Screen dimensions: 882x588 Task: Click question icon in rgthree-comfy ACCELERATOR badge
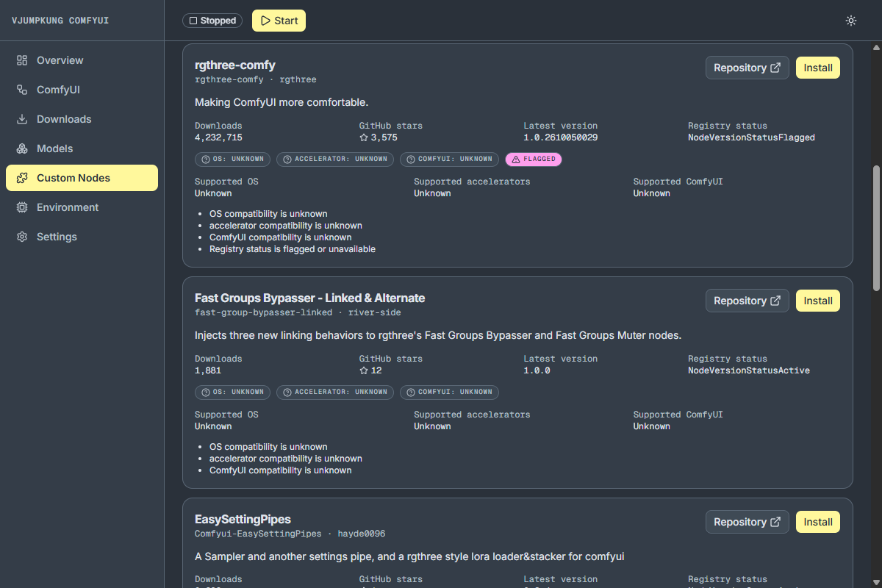click(287, 159)
